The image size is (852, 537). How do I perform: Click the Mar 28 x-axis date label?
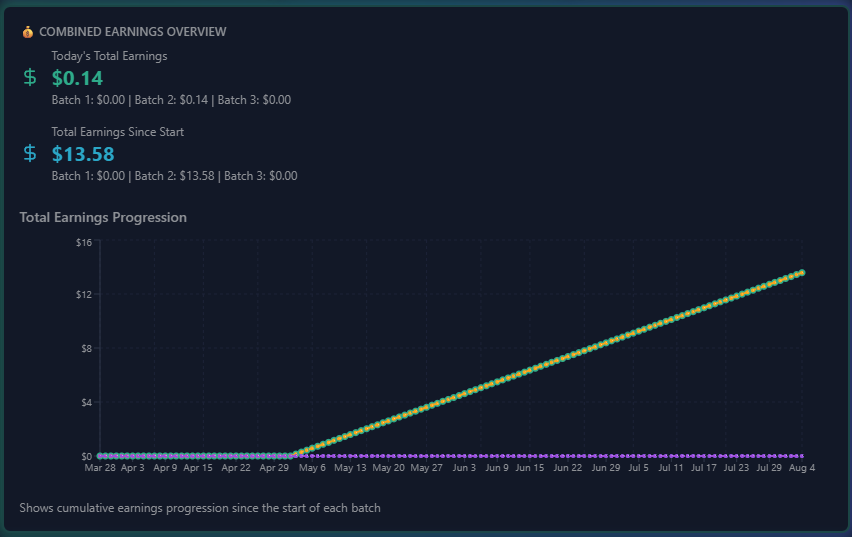point(100,467)
